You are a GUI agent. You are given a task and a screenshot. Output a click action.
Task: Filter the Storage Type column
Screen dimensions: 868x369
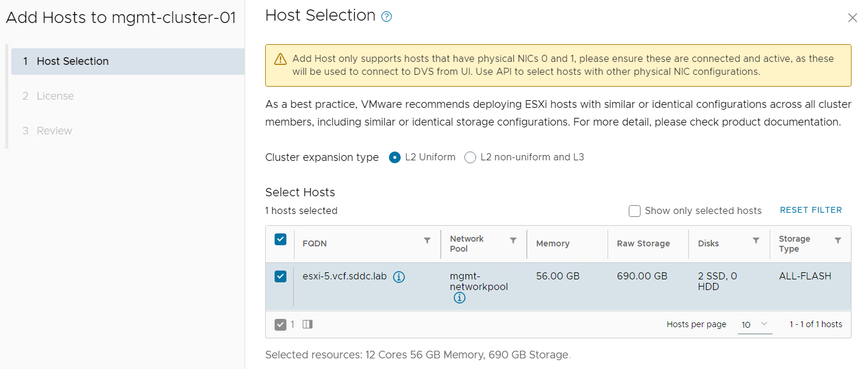(x=838, y=240)
